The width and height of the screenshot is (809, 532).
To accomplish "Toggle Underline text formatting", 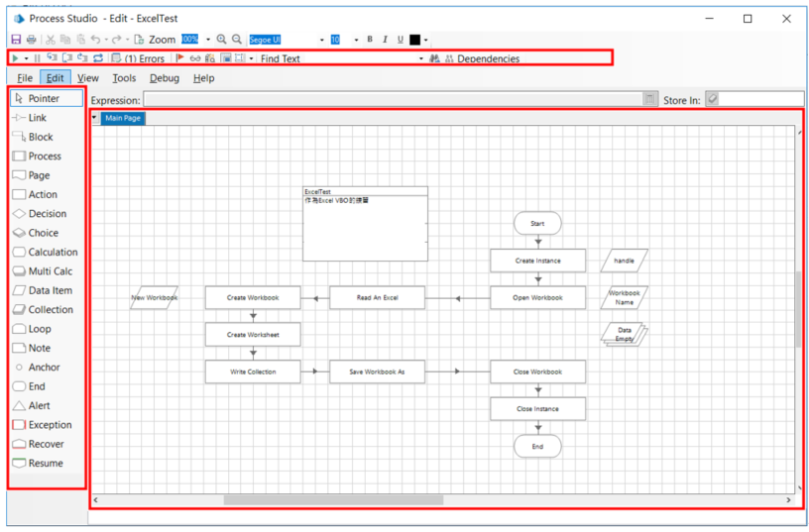I will click(400, 40).
